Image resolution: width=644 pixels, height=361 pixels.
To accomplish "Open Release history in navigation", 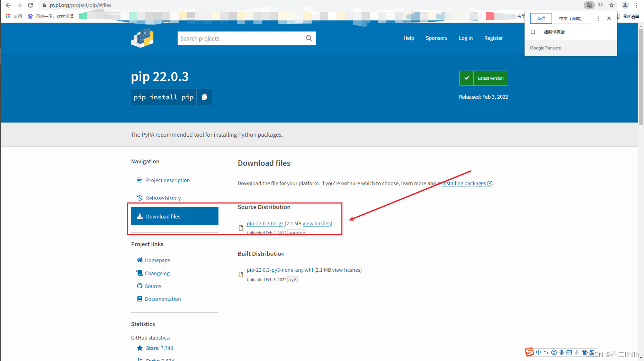I will pos(163,198).
